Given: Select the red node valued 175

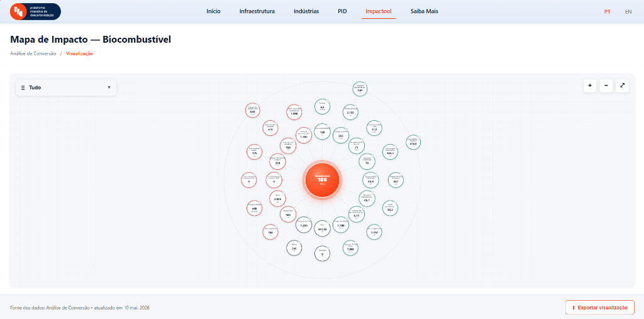Looking at the screenshot, I should pos(254,152).
